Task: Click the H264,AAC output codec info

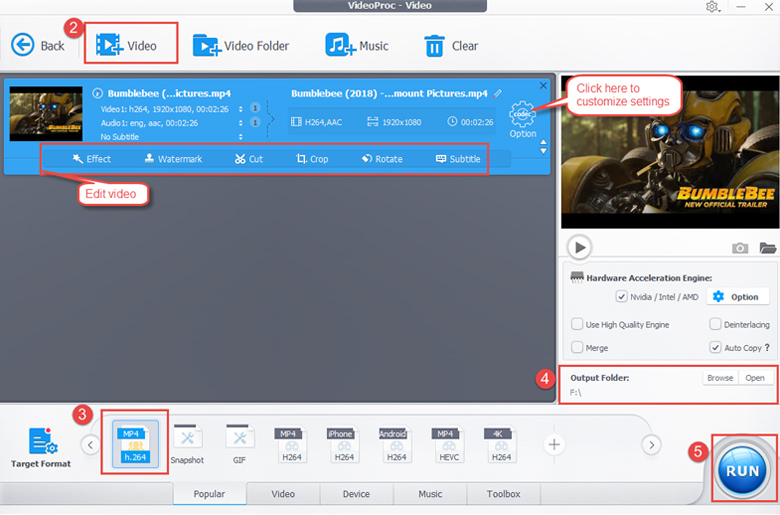Action: [x=317, y=122]
